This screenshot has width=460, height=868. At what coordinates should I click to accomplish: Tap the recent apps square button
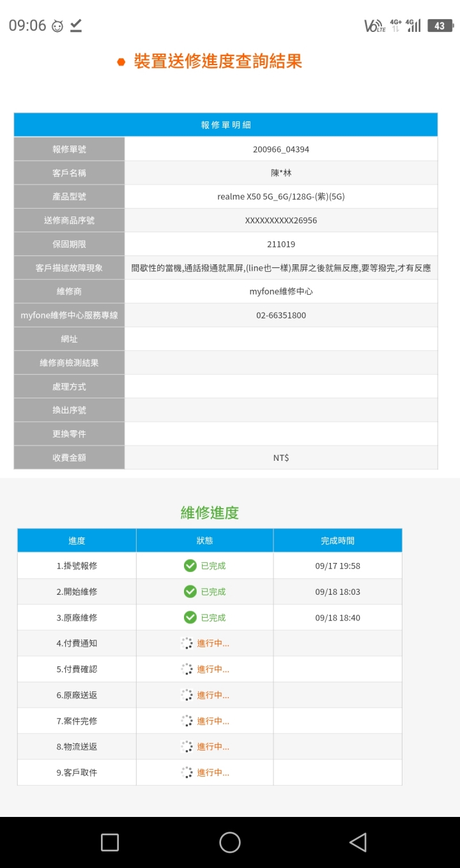[x=110, y=842]
